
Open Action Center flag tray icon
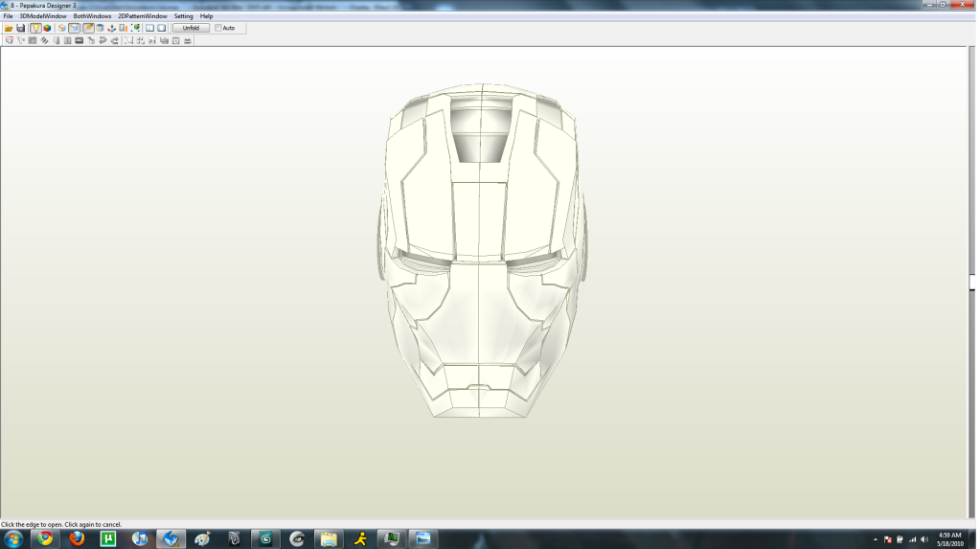click(x=887, y=539)
